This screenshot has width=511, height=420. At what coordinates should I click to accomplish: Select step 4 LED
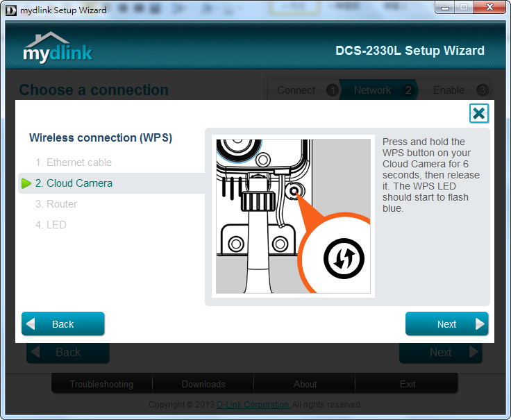tap(51, 225)
